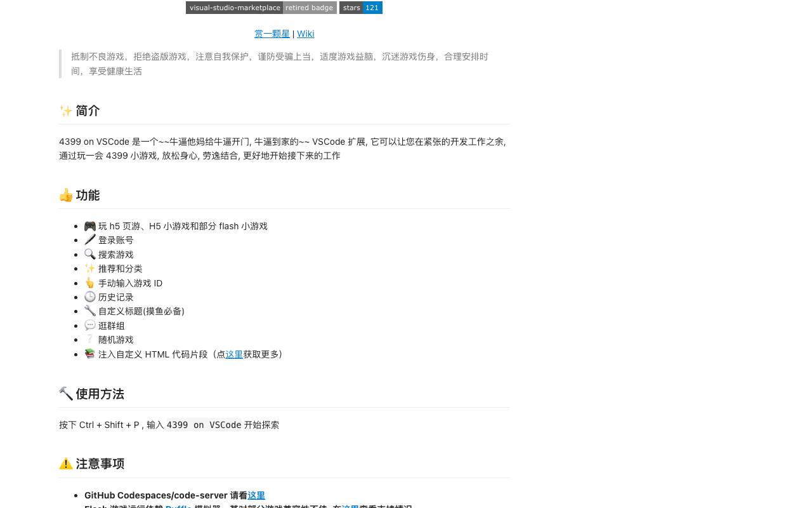This screenshot has width=812, height=508.
Task: Click the visual-studio-marketplace retired badge
Action: coord(261,8)
